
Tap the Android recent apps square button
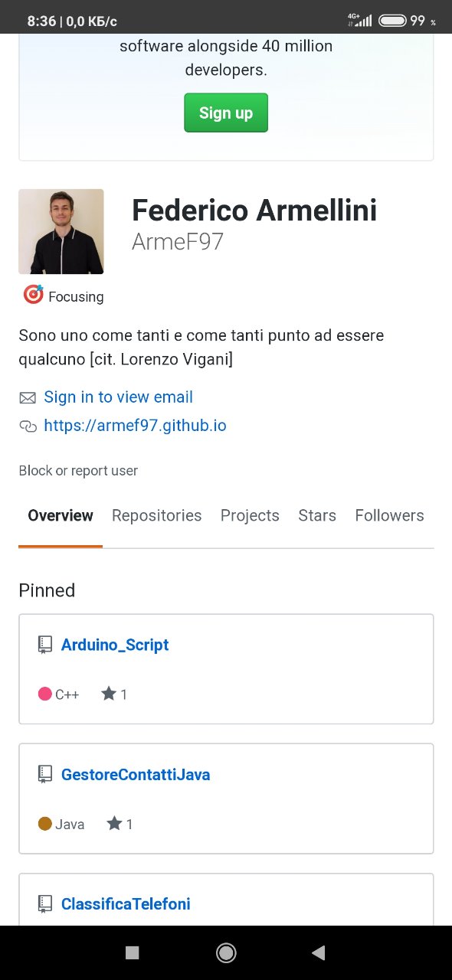[132, 952]
